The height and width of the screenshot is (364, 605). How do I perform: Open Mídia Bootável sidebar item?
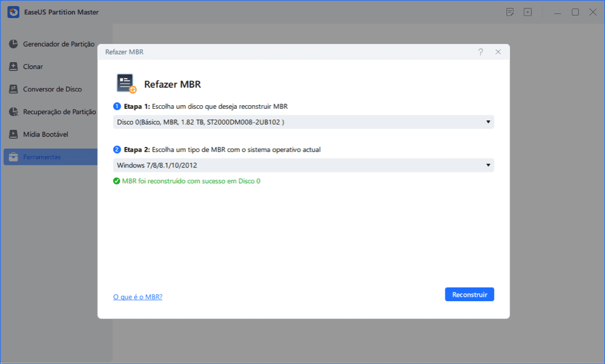coord(51,134)
